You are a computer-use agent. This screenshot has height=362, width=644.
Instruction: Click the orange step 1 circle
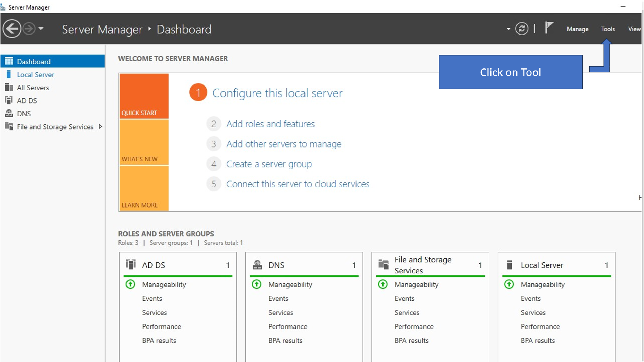198,92
